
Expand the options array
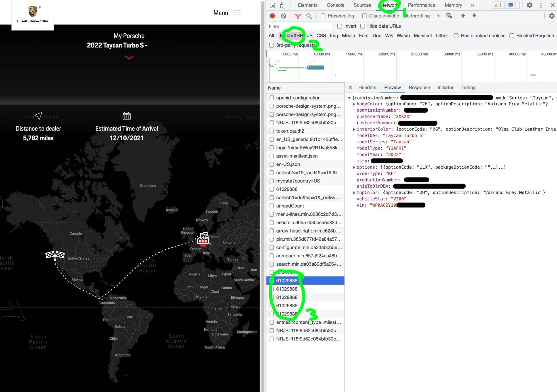[x=354, y=167]
